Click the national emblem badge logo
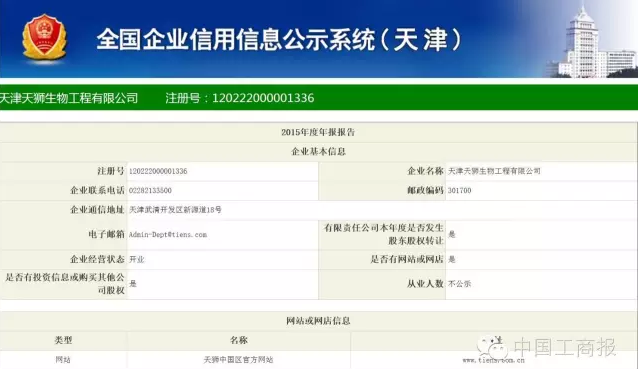The image size is (639, 369). pos(44,39)
